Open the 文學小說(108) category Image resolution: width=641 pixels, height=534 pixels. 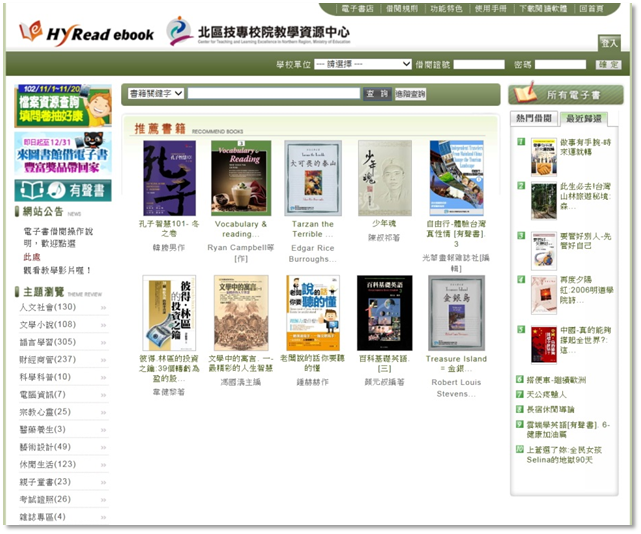pos(47,325)
